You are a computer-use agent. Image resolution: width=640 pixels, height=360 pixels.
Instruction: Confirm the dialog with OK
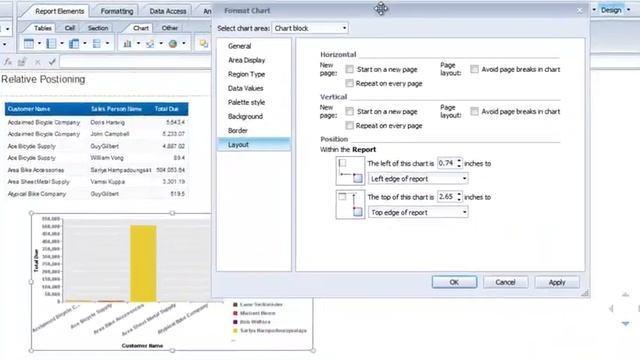click(x=454, y=282)
